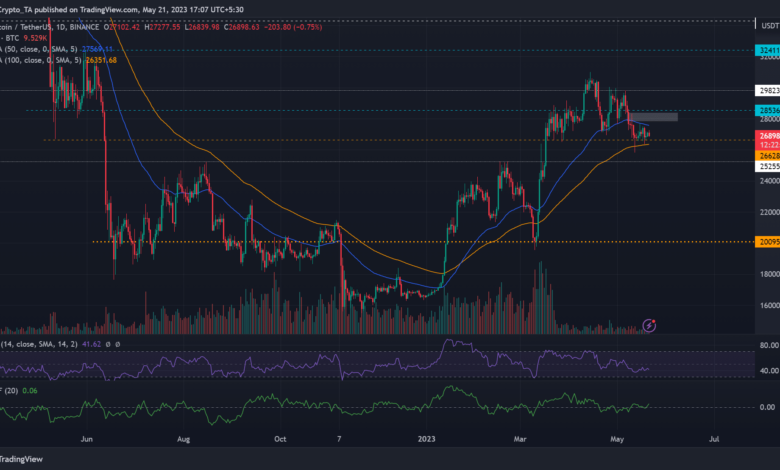Click the red current price label 26898
The height and width of the screenshot is (470, 780).
pyautogui.click(x=765, y=135)
